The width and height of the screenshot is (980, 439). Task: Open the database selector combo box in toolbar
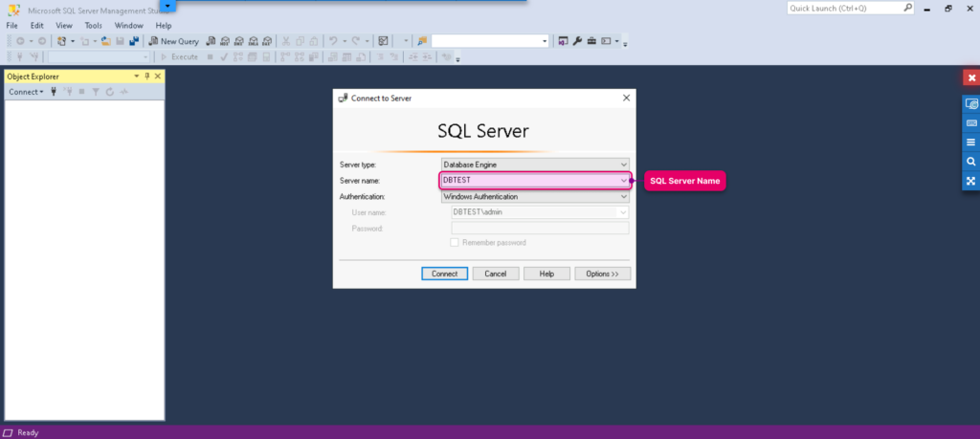coord(100,56)
